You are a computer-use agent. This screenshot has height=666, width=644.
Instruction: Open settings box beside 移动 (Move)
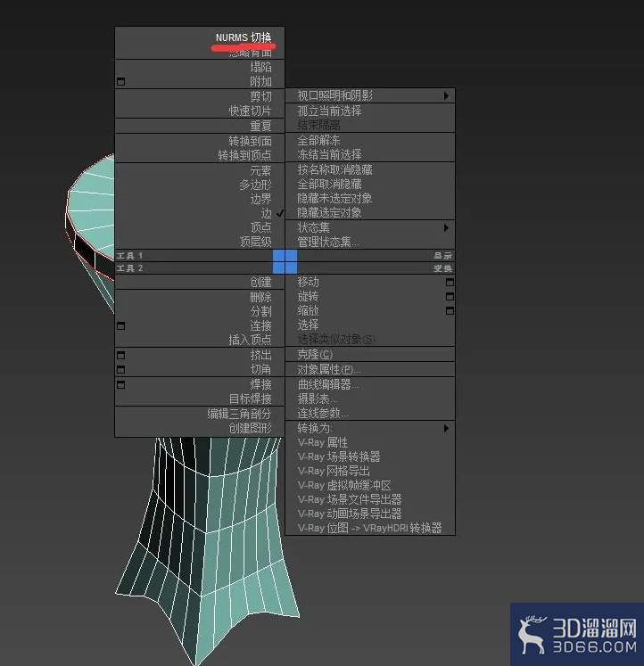[x=450, y=283]
